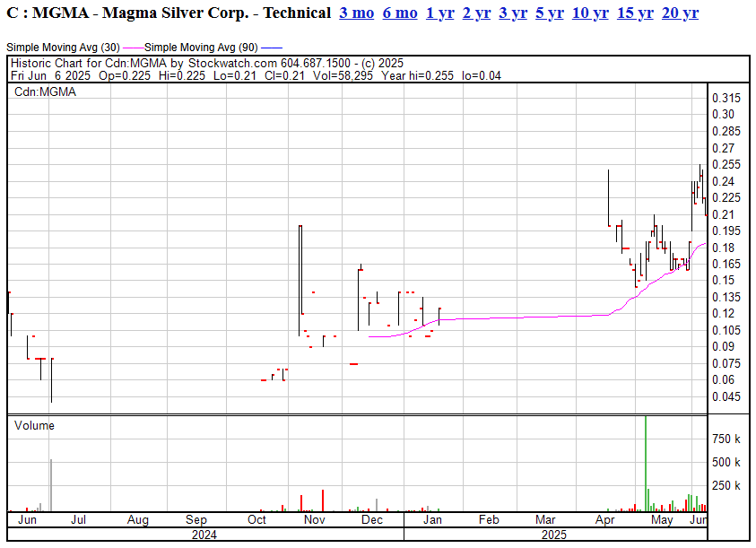Select the 10 yr chart range link
This screenshot has width=756, height=548.
point(590,13)
